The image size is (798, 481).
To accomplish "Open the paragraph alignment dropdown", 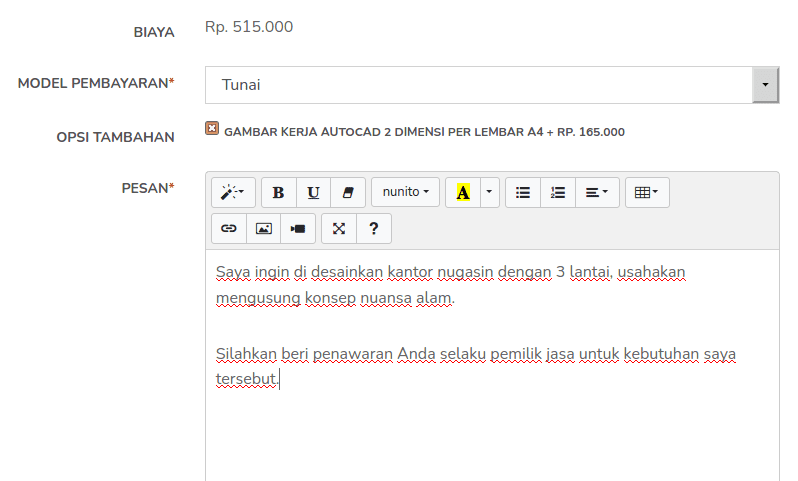I will point(597,192).
